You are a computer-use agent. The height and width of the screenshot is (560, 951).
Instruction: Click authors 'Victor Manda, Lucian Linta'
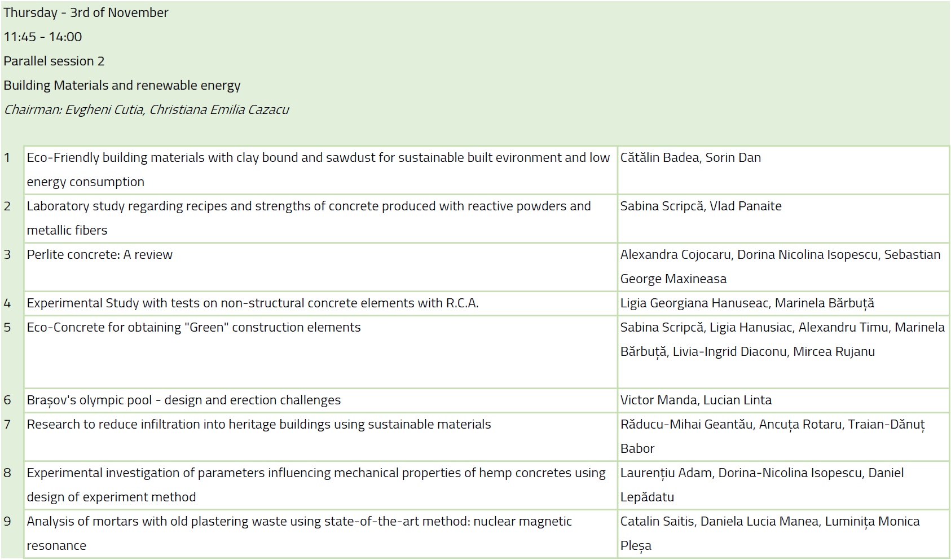(695, 400)
